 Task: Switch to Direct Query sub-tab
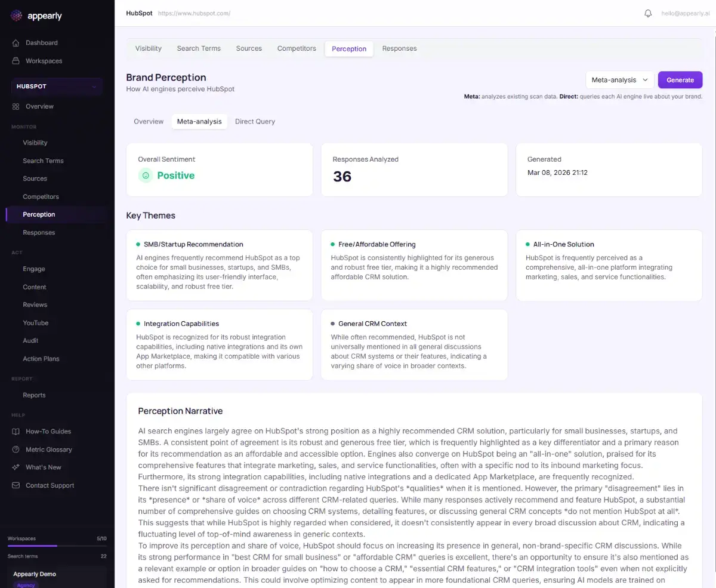[255, 121]
